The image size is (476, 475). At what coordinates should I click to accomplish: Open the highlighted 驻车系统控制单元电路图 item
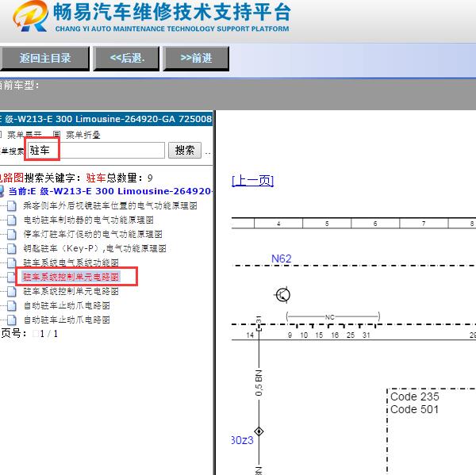point(71,278)
